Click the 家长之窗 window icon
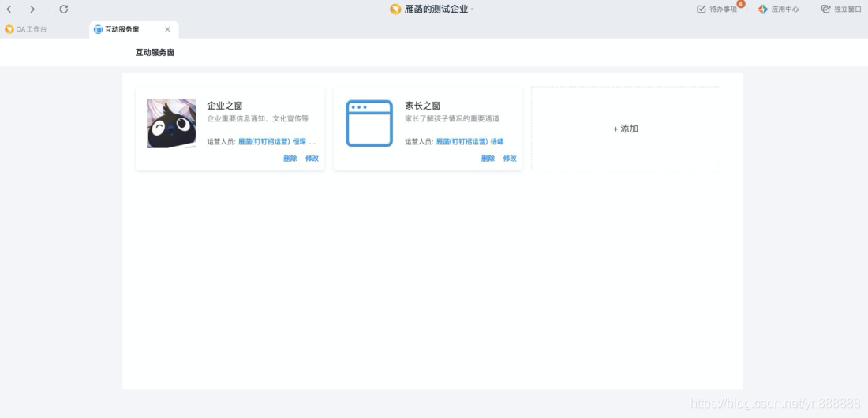Image resolution: width=868 pixels, height=418 pixels. coord(369,123)
